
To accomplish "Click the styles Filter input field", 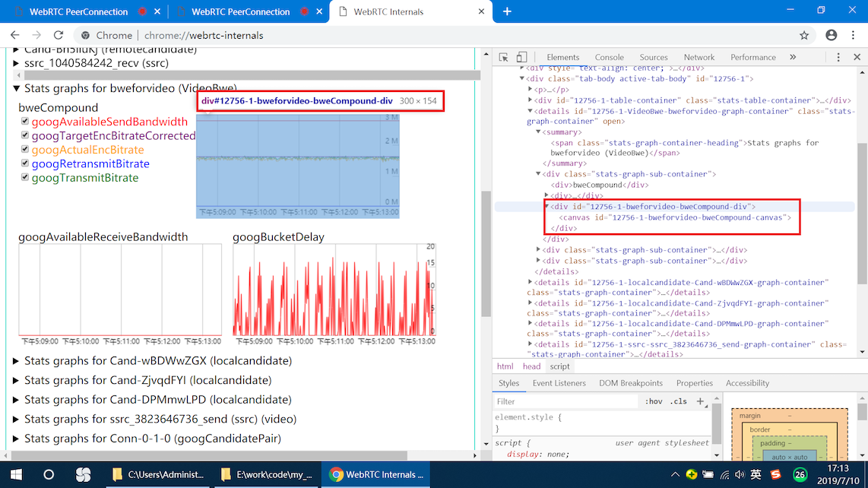I will click(562, 401).
